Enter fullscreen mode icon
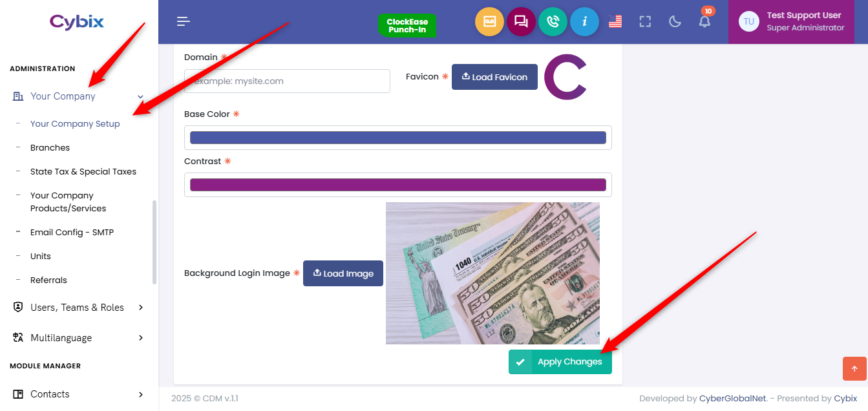868x411 pixels. coord(645,21)
